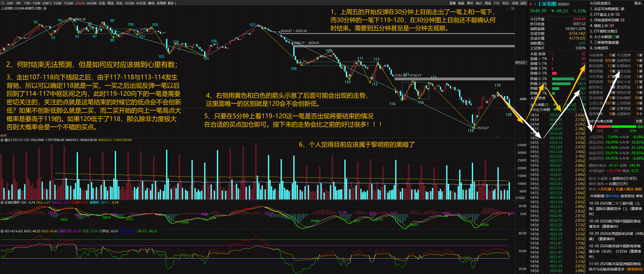This screenshot has height=274, width=644.
Task: Select the highlighted 30分钟 period
Action: tap(80, 3)
